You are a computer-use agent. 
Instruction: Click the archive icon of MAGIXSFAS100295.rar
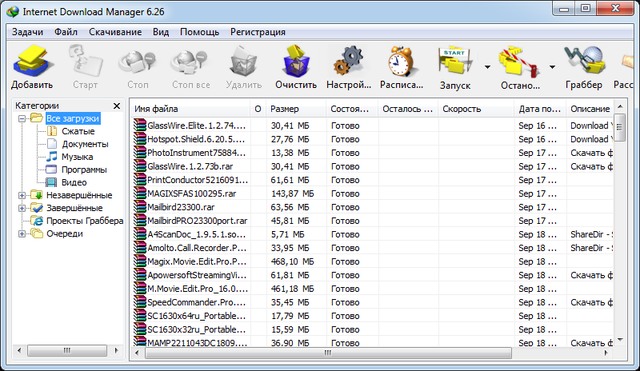point(140,193)
